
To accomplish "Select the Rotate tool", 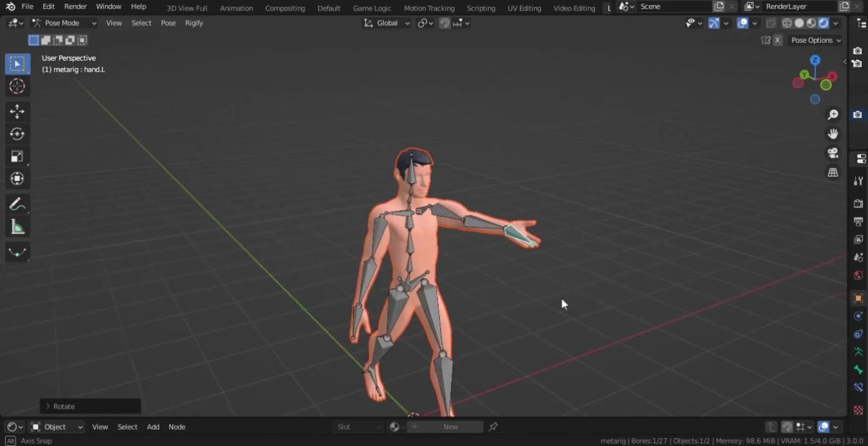I will pyautogui.click(x=17, y=134).
